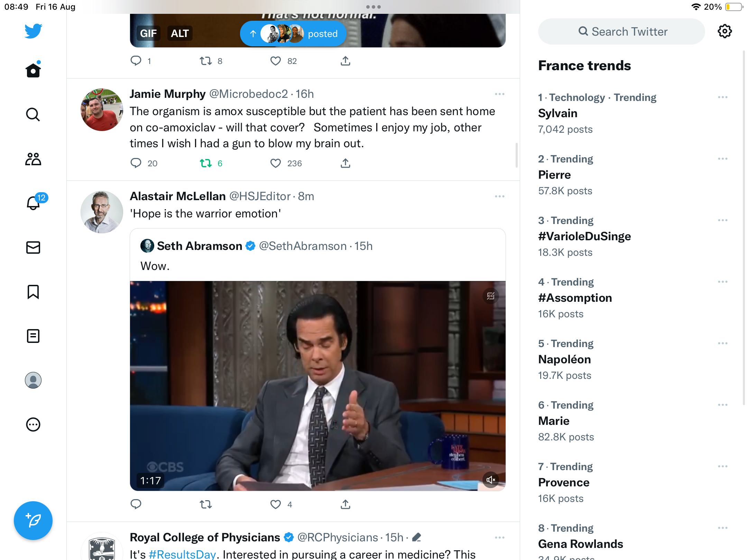Open more options on Royal College of Physicians tweet
The height and width of the screenshot is (560, 747).
coord(500,538)
